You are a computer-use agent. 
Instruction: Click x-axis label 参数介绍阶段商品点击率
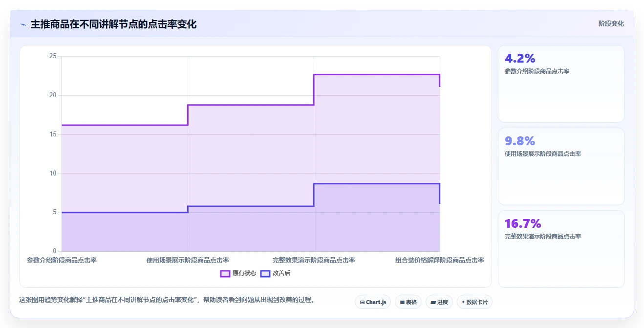[62, 260]
